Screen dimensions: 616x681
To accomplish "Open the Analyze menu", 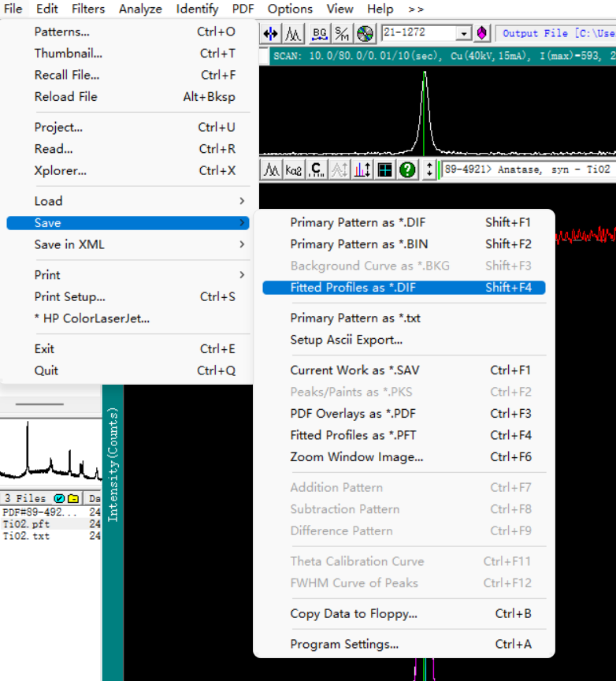I will (140, 9).
